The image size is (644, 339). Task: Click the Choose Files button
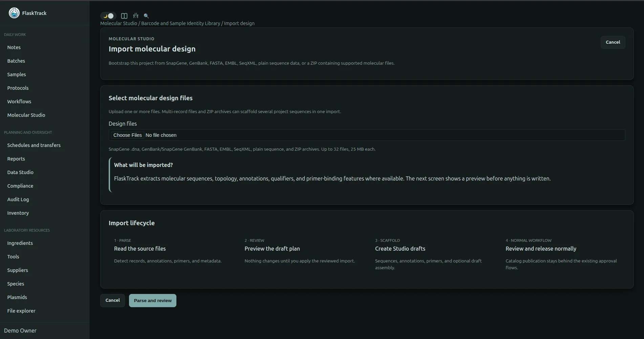coord(128,135)
